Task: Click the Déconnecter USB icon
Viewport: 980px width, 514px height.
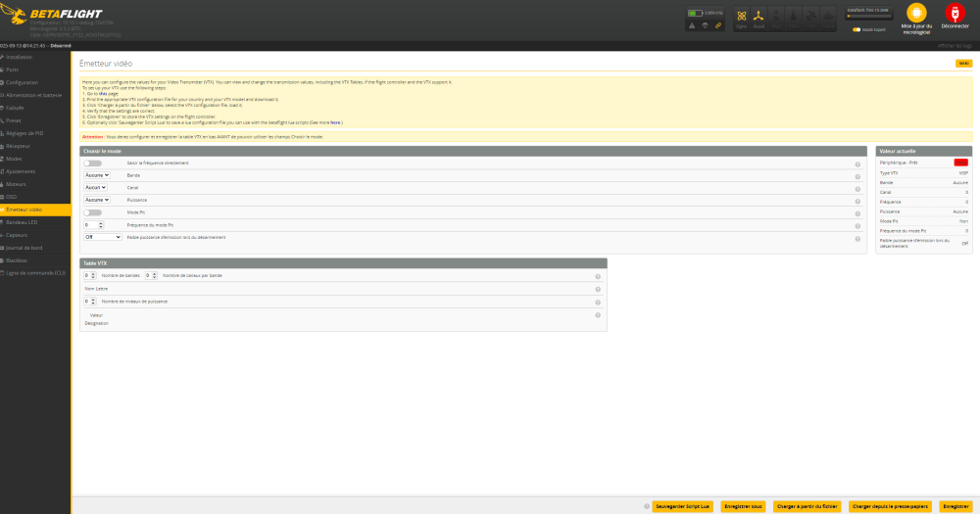Action: (955, 15)
